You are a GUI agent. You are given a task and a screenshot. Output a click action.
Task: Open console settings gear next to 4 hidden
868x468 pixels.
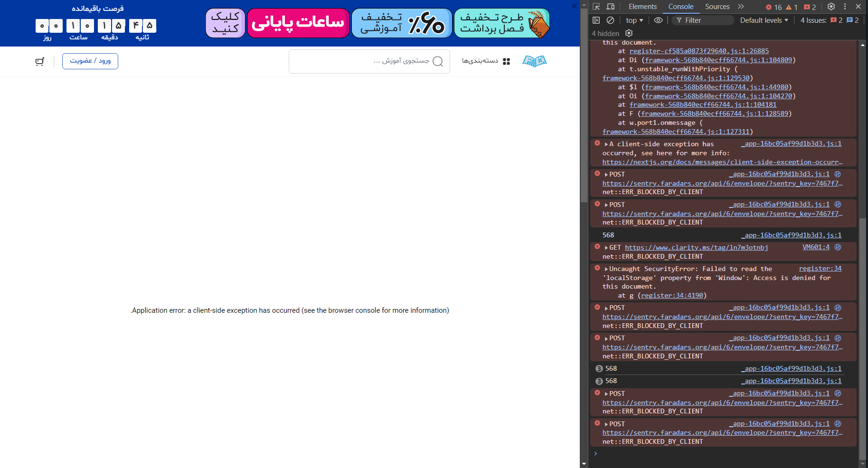[x=629, y=33]
